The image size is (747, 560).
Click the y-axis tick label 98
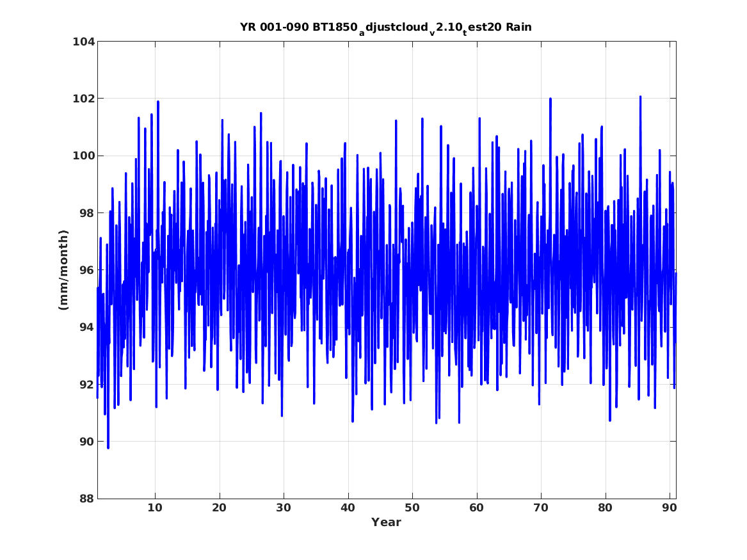click(x=86, y=213)
